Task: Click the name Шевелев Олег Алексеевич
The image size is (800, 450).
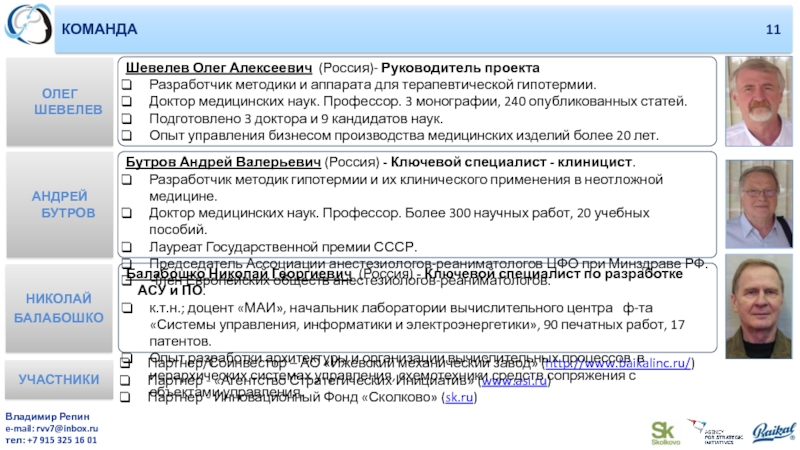Action: [219, 68]
